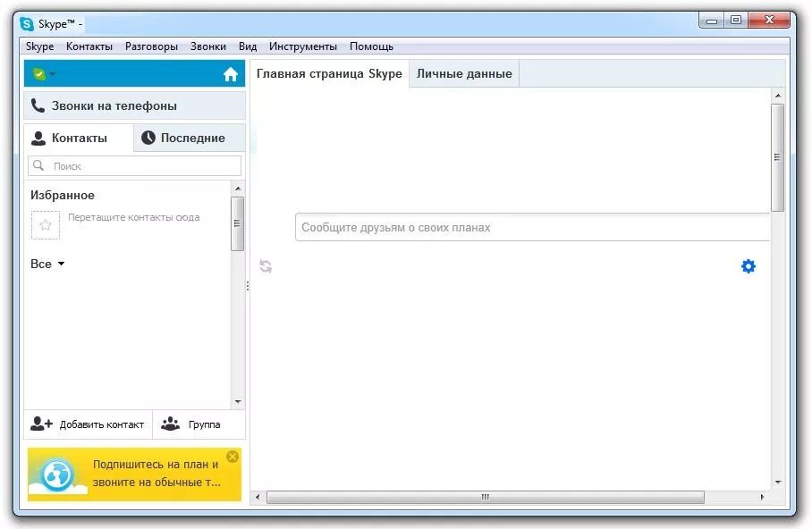Screen dimensions: 812x529
Task: Open Звонки на телефоны
Action: coord(135,105)
